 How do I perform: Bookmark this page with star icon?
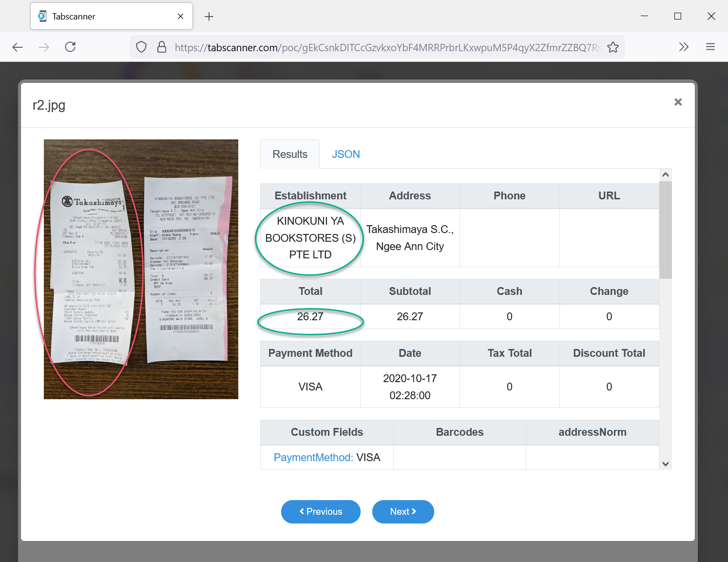(x=613, y=47)
